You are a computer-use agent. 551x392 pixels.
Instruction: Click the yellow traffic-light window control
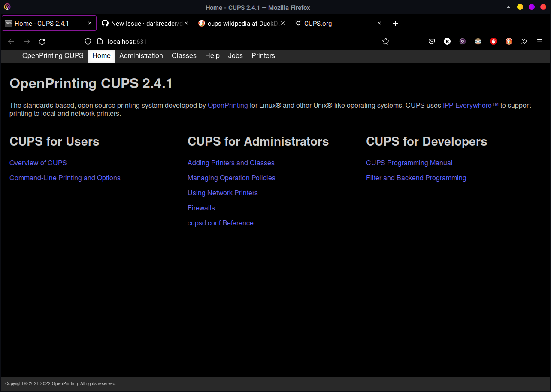520,7
